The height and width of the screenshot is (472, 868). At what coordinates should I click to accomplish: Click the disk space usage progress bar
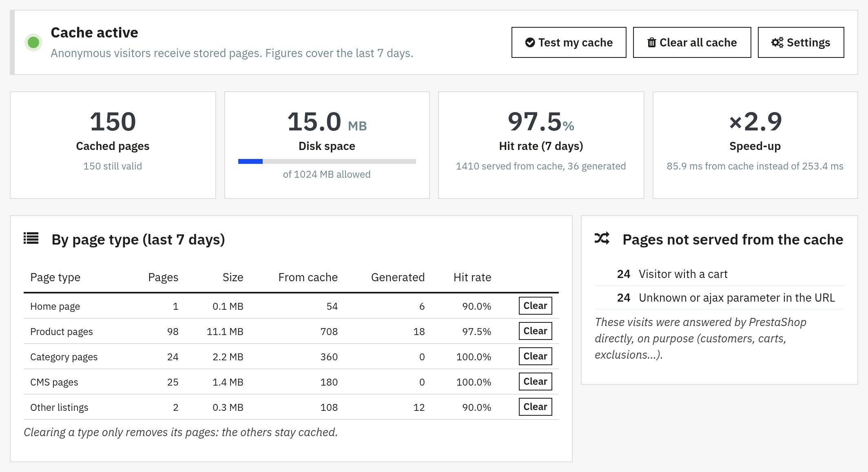pyautogui.click(x=327, y=161)
